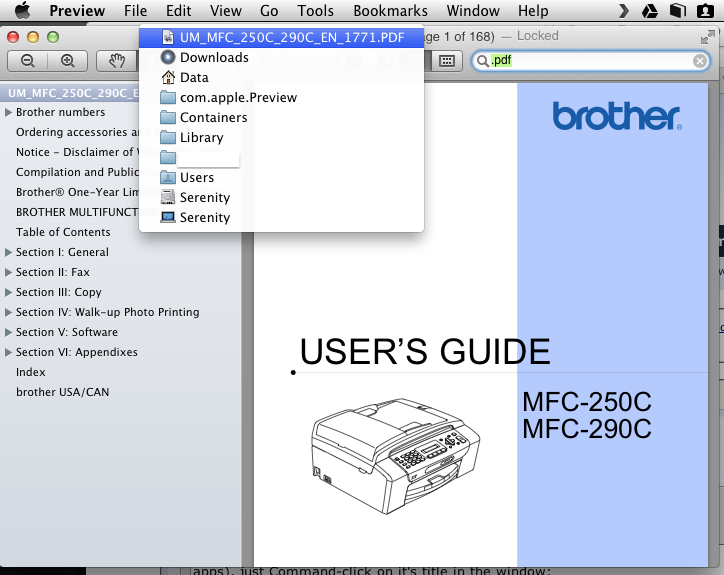Image resolution: width=724 pixels, height=575 pixels.
Task: Expand the Brother numbers section
Action: click(x=8, y=112)
